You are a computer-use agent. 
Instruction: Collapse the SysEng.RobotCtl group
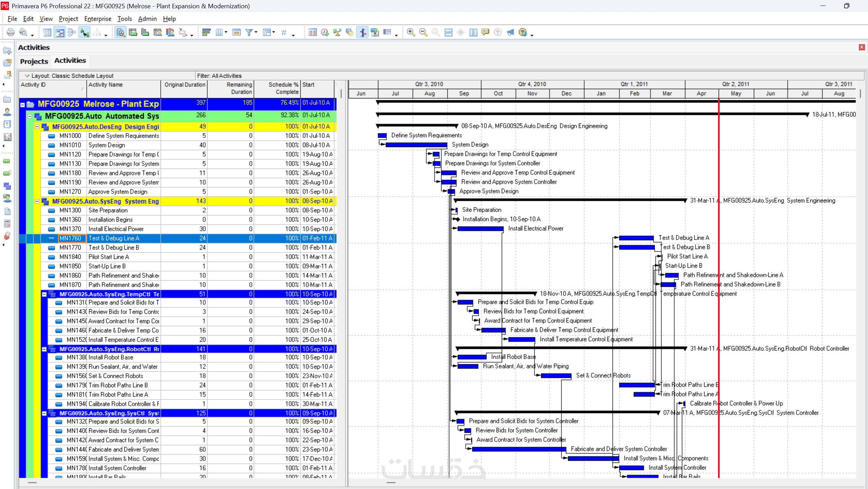pos(44,349)
